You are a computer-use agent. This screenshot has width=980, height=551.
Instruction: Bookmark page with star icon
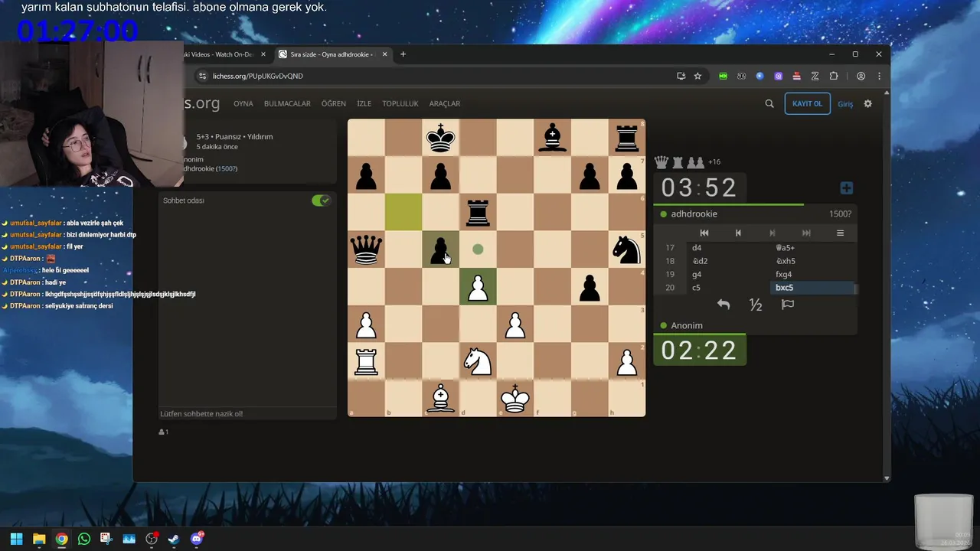(x=697, y=76)
